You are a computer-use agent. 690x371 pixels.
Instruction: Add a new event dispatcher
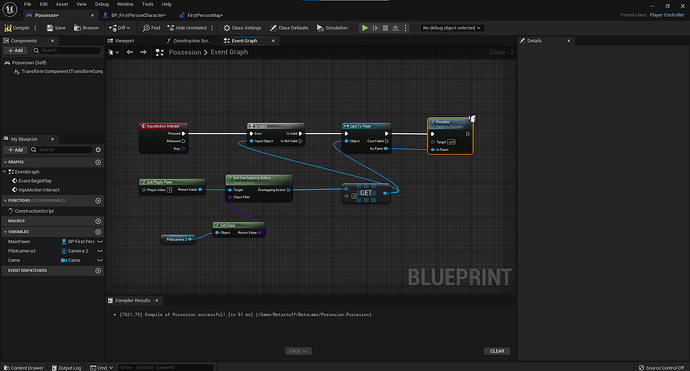[x=98, y=271]
